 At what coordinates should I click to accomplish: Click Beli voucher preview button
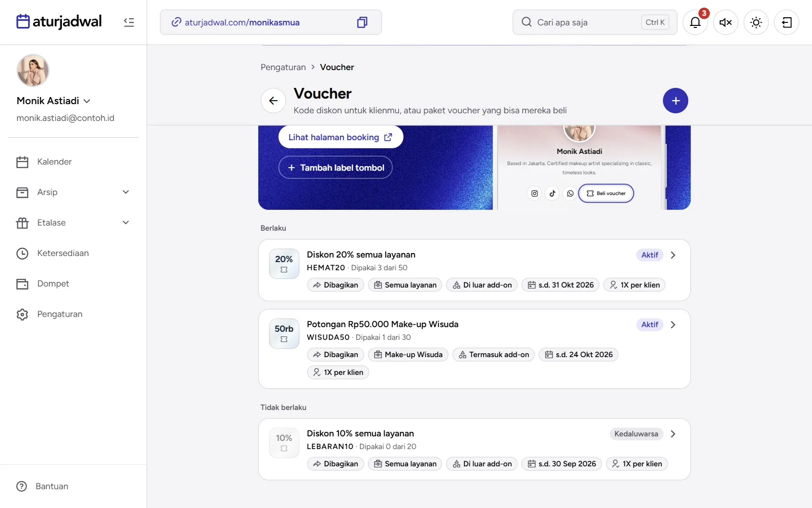click(606, 194)
